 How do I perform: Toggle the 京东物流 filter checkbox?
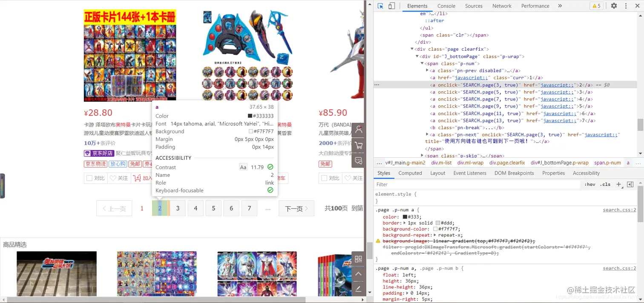click(x=95, y=164)
